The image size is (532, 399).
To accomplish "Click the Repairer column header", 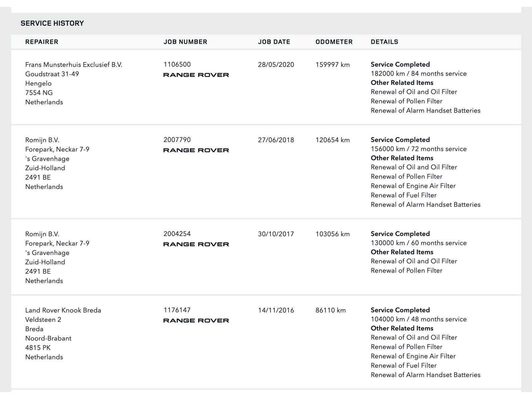I will pyautogui.click(x=42, y=42).
